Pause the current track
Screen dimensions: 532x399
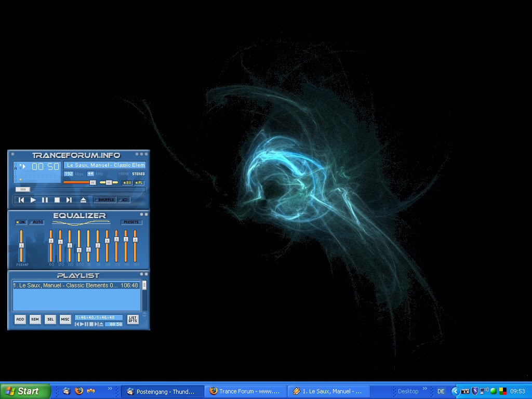[x=45, y=200]
